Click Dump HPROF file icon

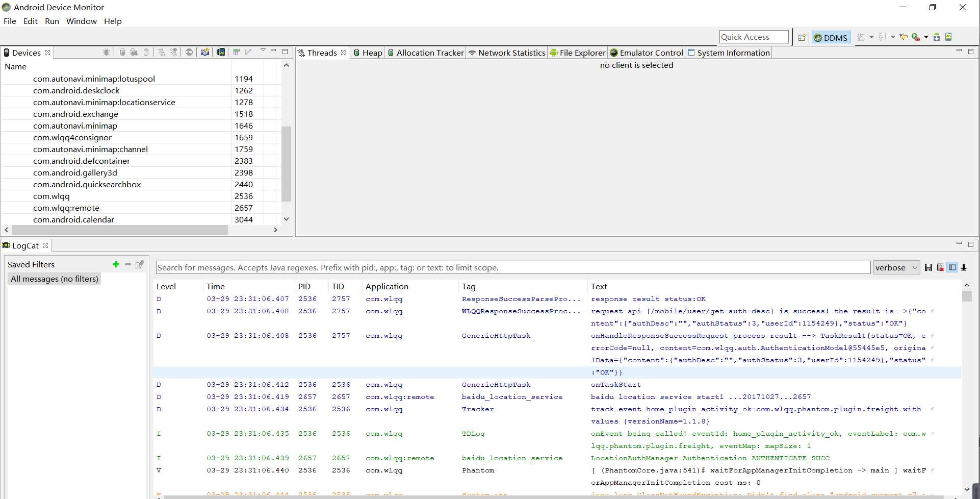pyautogui.click(x=134, y=52)
